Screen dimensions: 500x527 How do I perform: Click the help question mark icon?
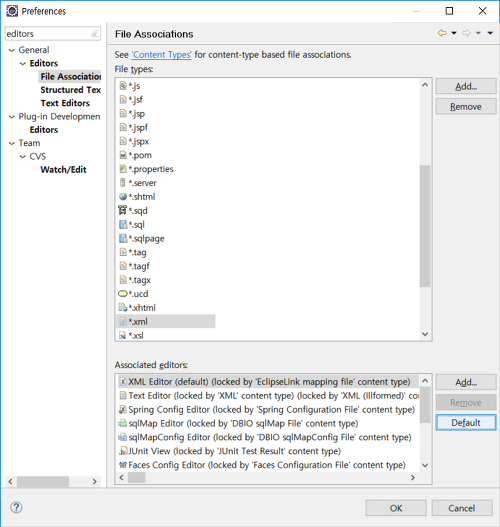pos(16,507)
